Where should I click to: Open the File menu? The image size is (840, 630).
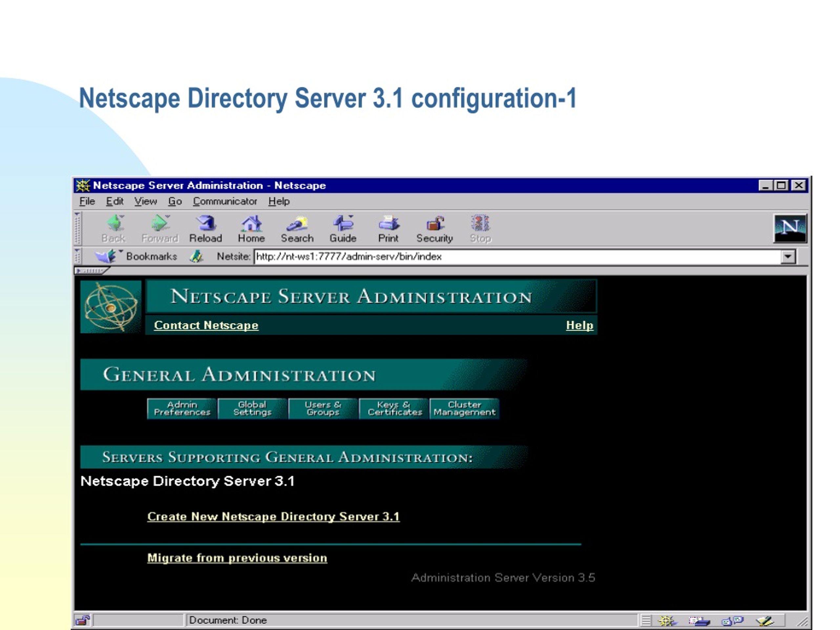pos(87,201)
